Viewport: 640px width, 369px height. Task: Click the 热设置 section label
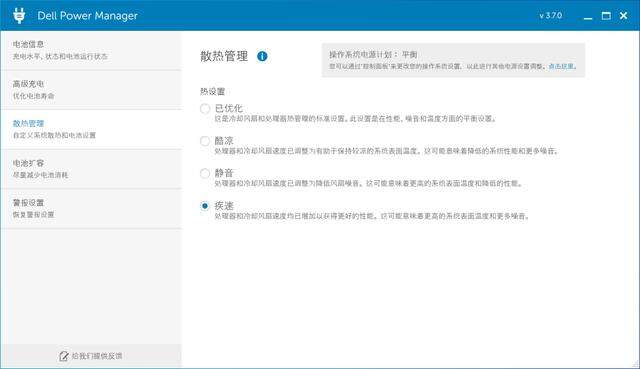[x=212, y=91]
